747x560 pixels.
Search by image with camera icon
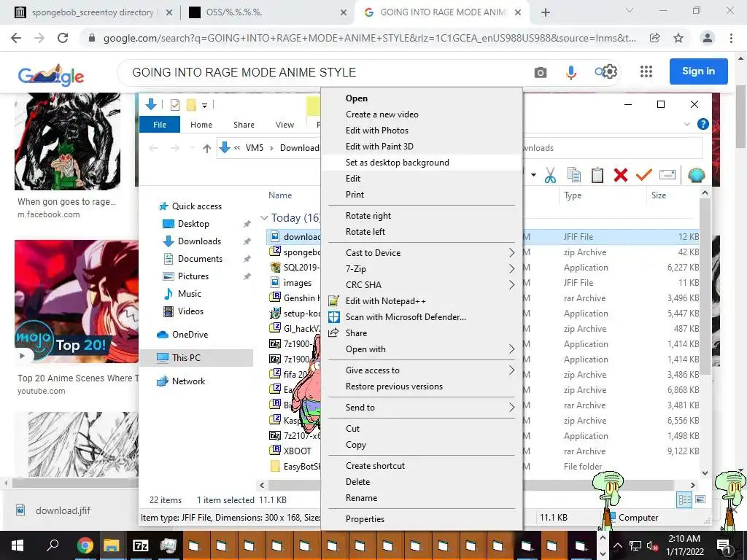click(x=541, y=72)
